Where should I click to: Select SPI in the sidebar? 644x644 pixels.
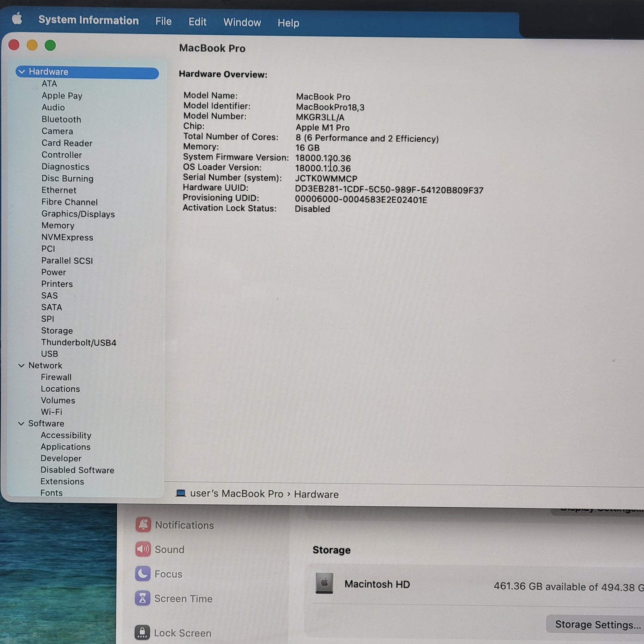(48, 319)
